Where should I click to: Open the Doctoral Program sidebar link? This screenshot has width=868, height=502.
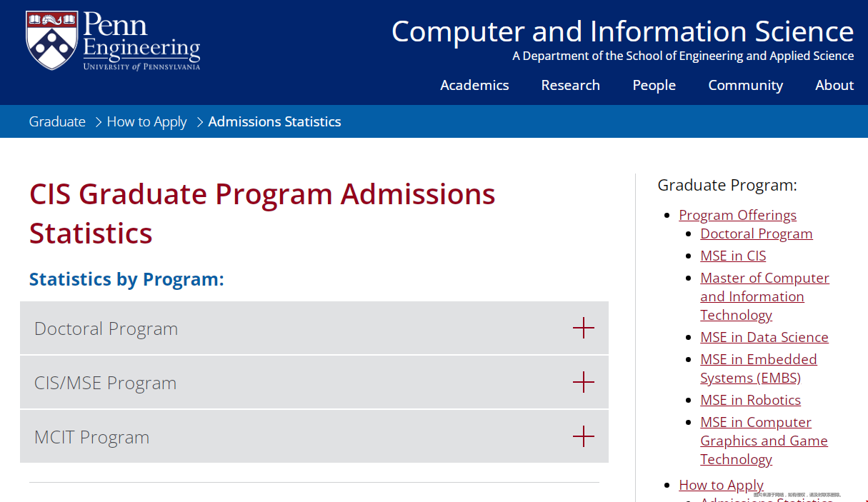tap(756, 234)
